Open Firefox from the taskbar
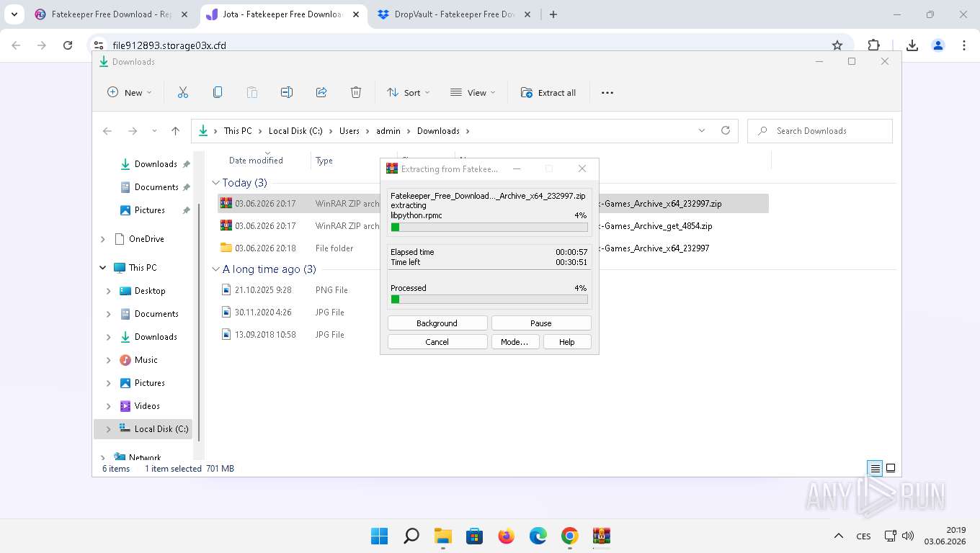 click(x=507, y=536)
